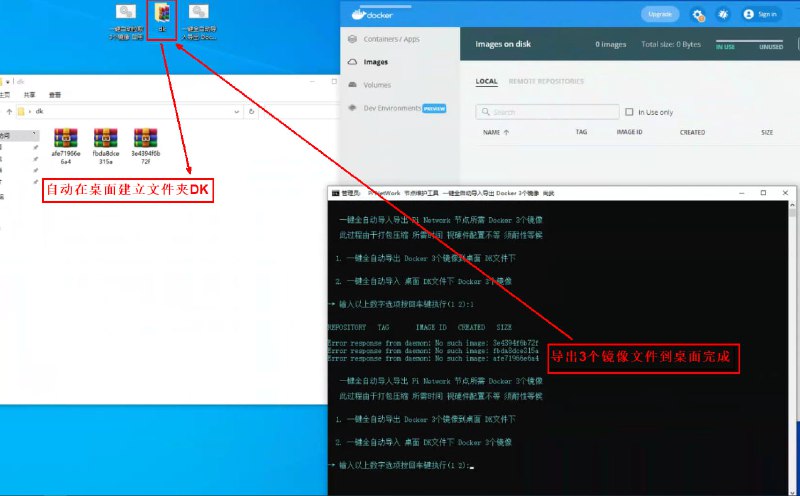Enable the In Use only checkbox
Image resolution: width=800 pixels, height=496 pixels.
[x=629, y=112]
